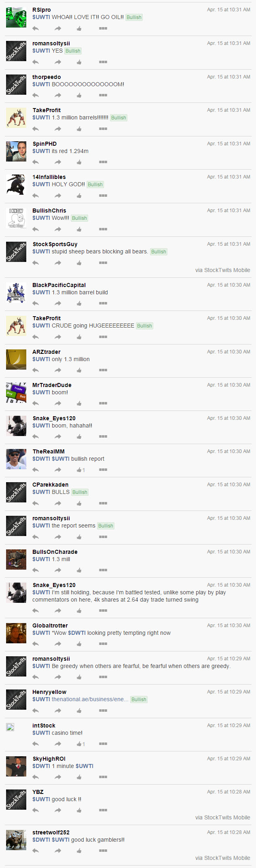The height and width of the screenshot is (868, 256).
Task: Open the thenational.ae link in Henryyellow's post
Action: [90, 699]
